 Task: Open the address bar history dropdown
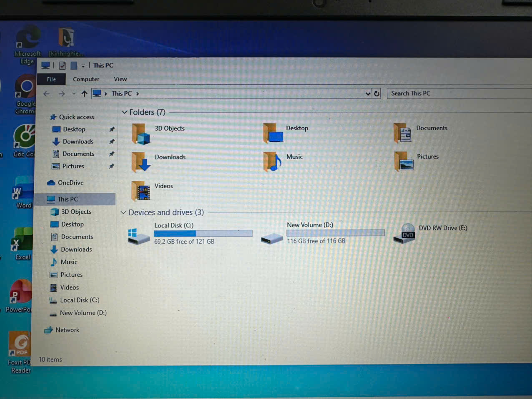click(368, 93)
